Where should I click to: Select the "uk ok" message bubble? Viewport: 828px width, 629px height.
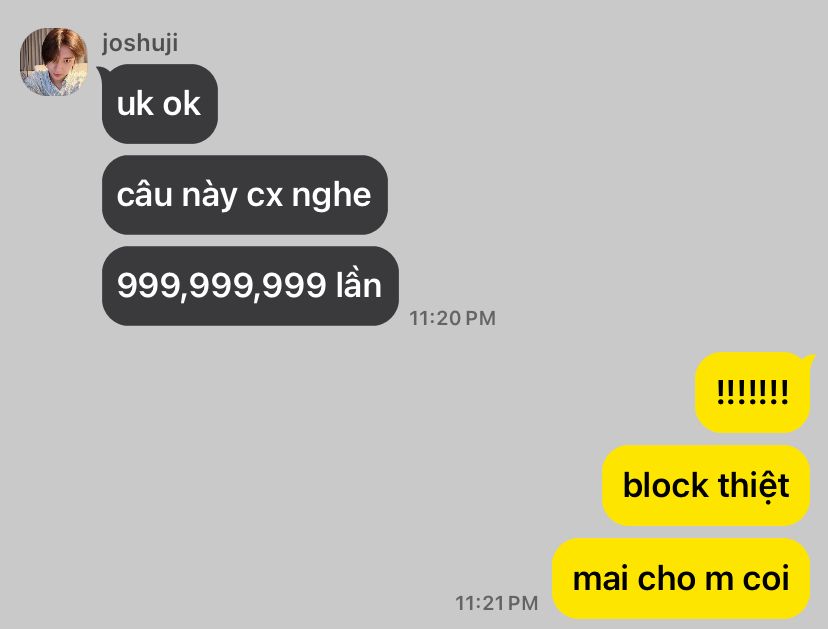pos(159,104)
